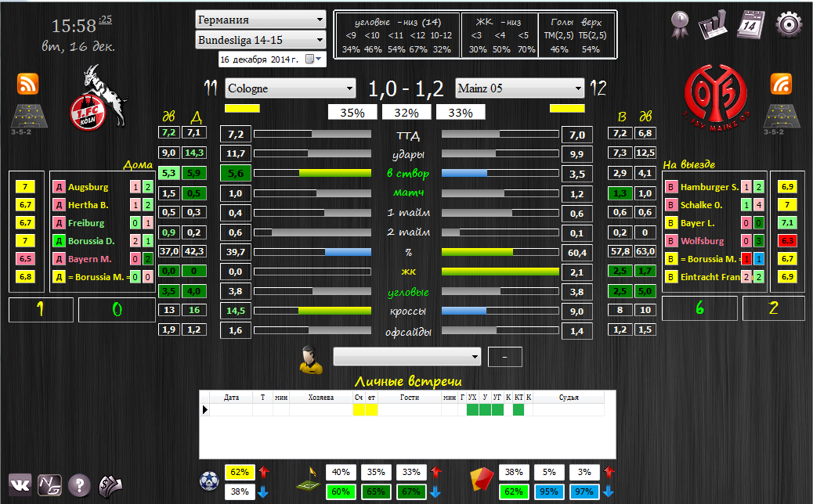Viewport: 813px width, 504px height.
Task: Click the Mainz RSS feed icon
Action: click(782, 84)
